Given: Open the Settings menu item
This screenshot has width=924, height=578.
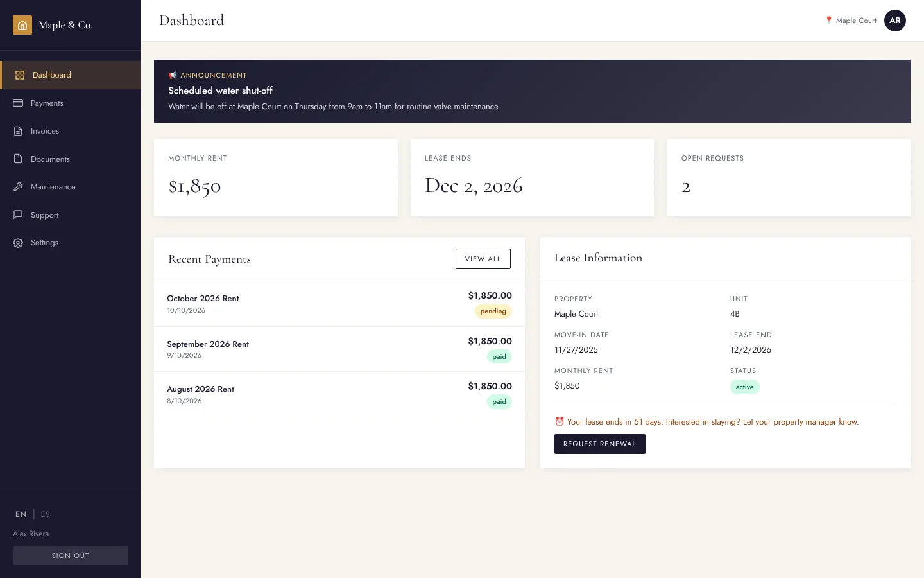Looking at the screenshot, I should click(x=71, y=243).
